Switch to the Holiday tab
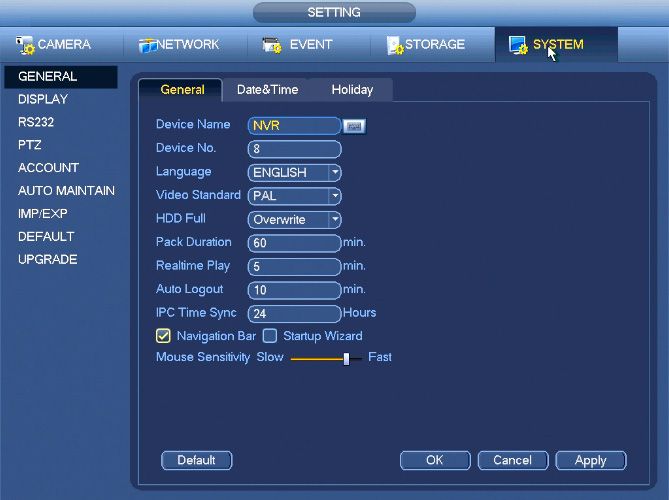This screenshot has width=669, height=500. (352, 90)
